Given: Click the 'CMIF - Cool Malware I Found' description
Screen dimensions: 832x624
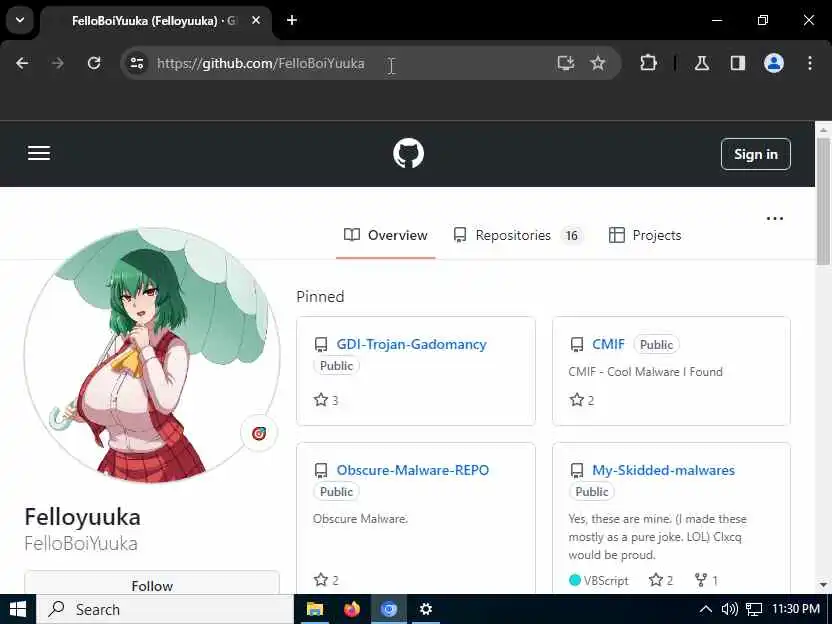Looking at the screenshot, I should 645,372.
